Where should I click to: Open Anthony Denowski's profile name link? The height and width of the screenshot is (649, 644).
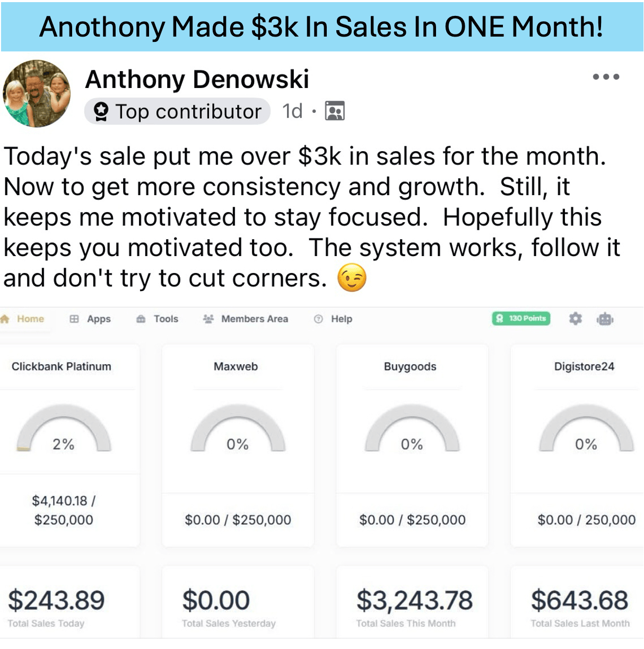coord(197,80)
